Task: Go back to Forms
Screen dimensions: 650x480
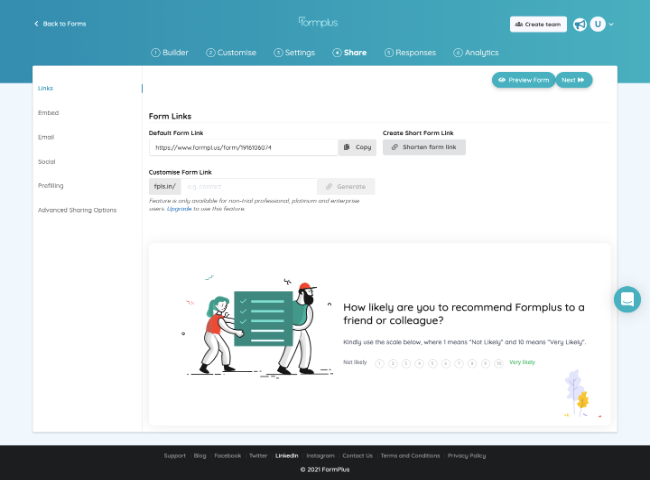Action: 60,24
